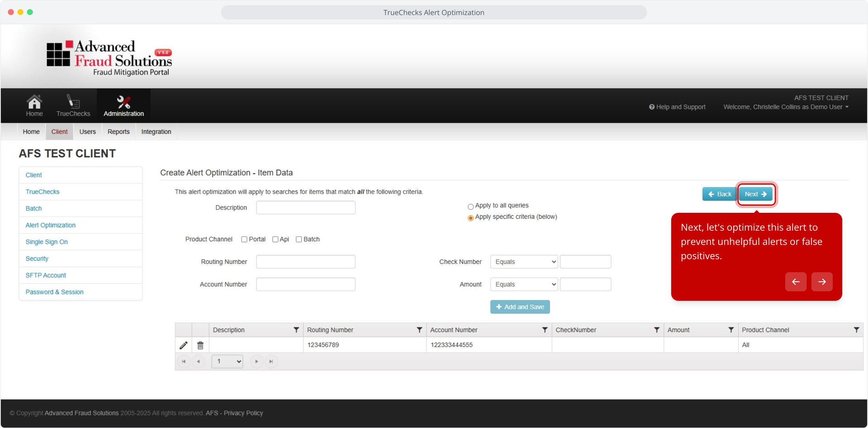Open the Administration tools icon
Viewport: 868px width, 428px height.
click(124, 105)
